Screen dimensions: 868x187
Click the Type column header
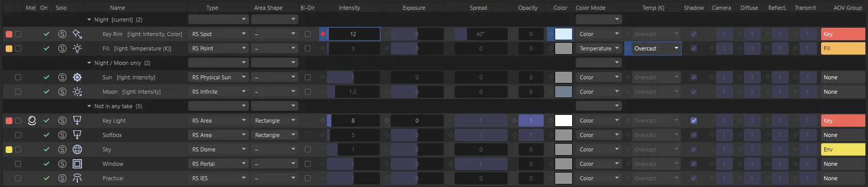[212, 8]
